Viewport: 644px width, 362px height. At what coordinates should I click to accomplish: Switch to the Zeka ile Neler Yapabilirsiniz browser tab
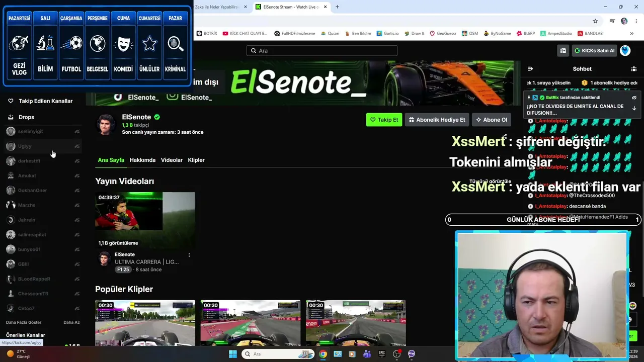tap(220, 7)
